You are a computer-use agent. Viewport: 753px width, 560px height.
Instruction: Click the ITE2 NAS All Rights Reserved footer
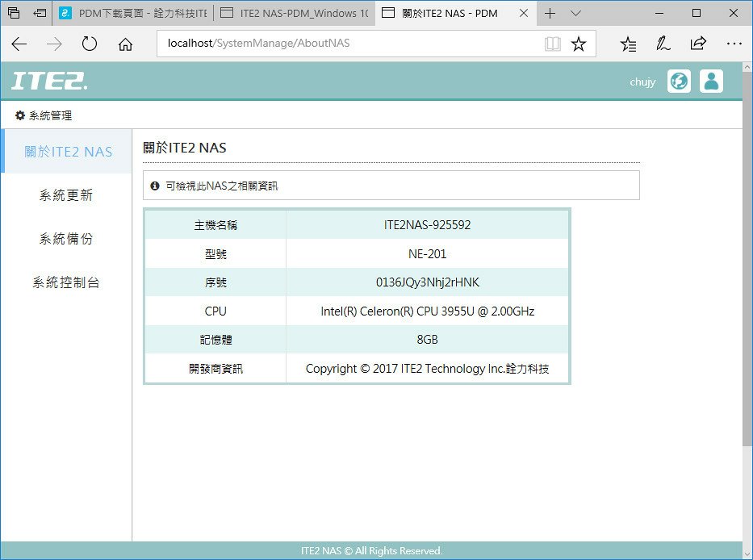372,550
